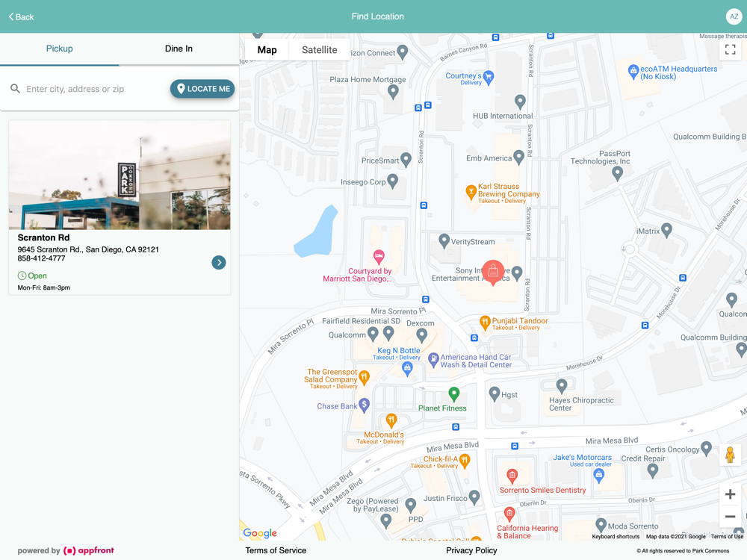Open the powered by appfront link

click(x=66, y=550)
